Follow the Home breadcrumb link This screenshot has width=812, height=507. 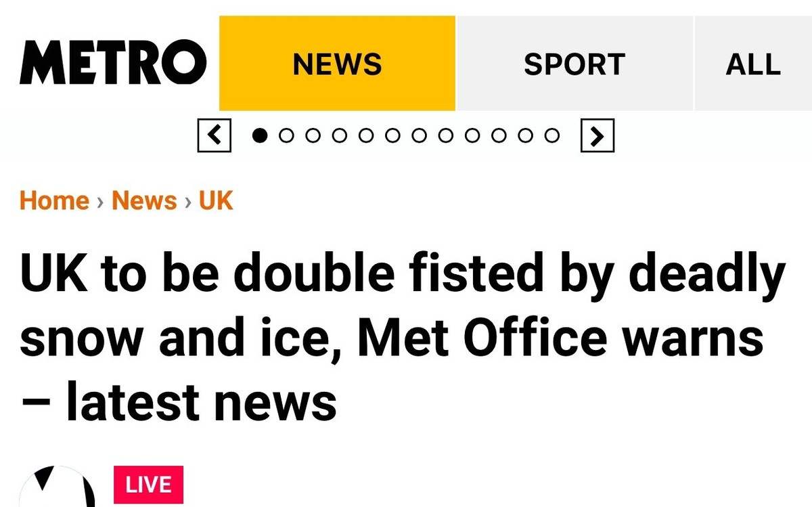(55, 201)
